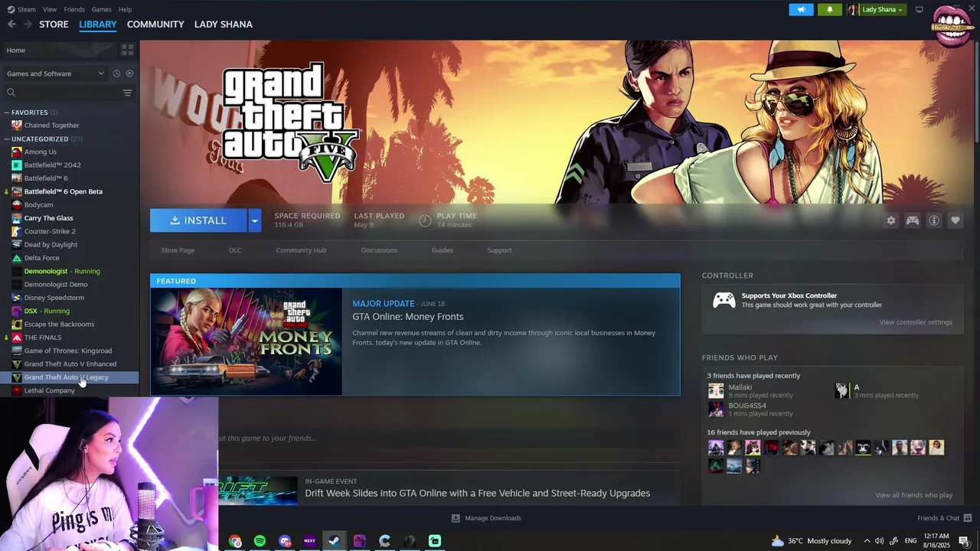Expand the Games and Software dropdown

pyautogui.click(x=55, y=73)
